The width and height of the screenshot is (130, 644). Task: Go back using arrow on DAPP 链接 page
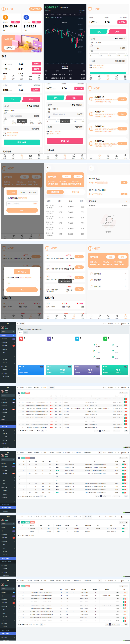click(91, 168)
